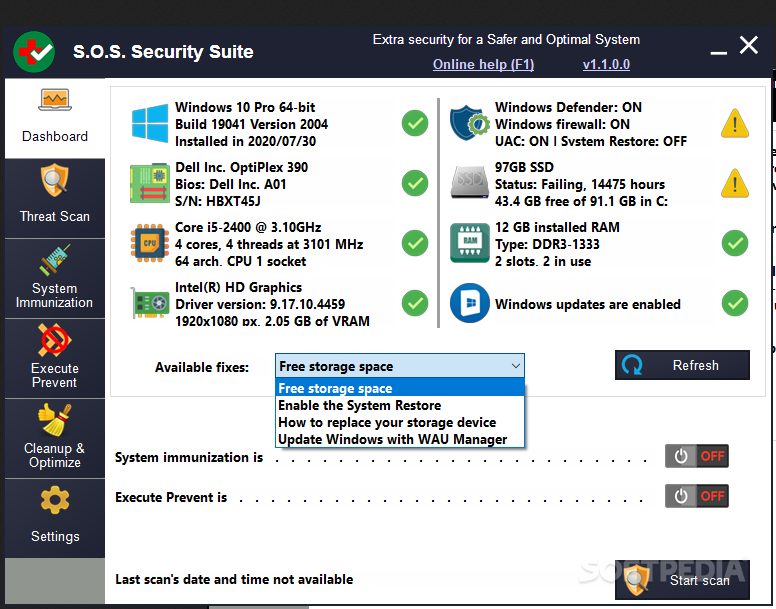The height and width of the screenshot is (609, 776).
Task: Choose Enable the System Restore fix
Action: [400, 405]
